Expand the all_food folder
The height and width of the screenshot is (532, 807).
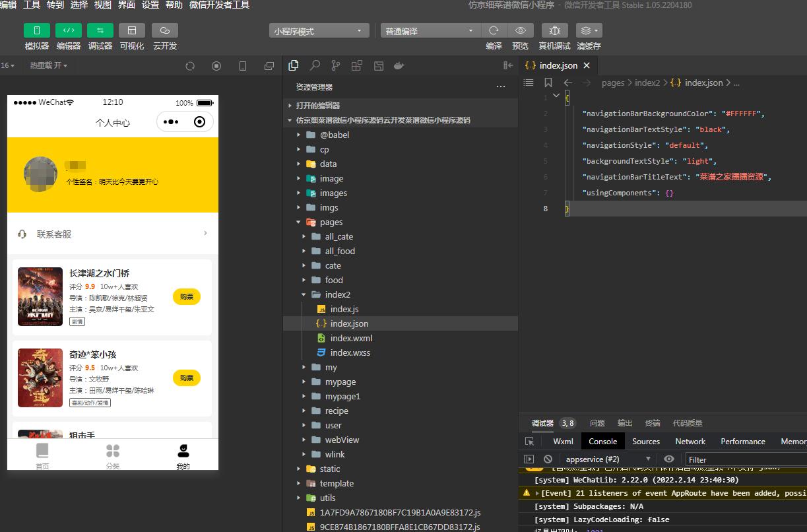[340, 251]
